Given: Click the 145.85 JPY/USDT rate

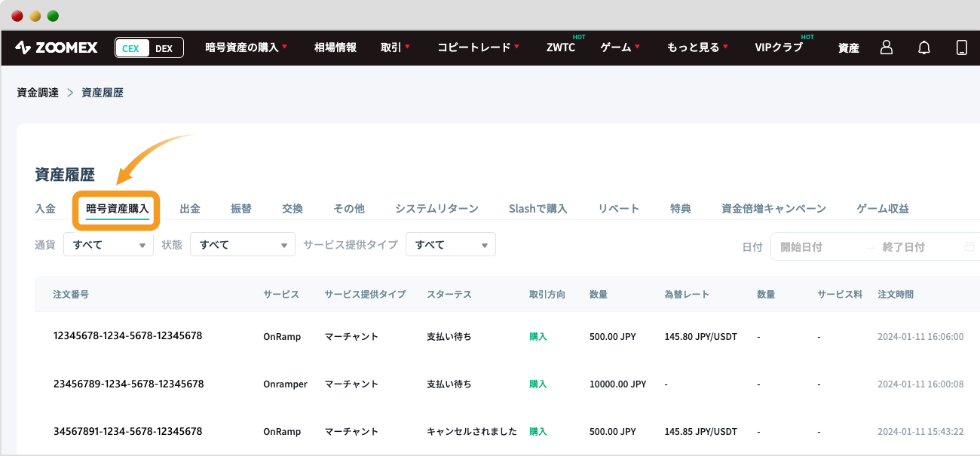Looking at the screenshot, I should pos(701,432).
